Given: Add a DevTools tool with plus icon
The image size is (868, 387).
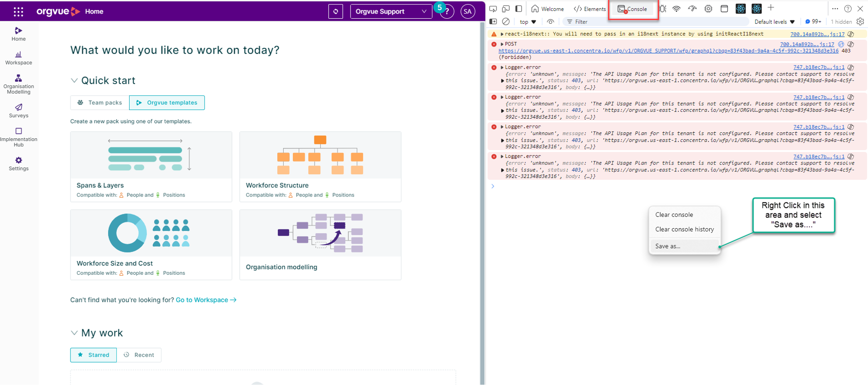Looking at the screenshot, I should pyautogui.click(x=771, y=8).
